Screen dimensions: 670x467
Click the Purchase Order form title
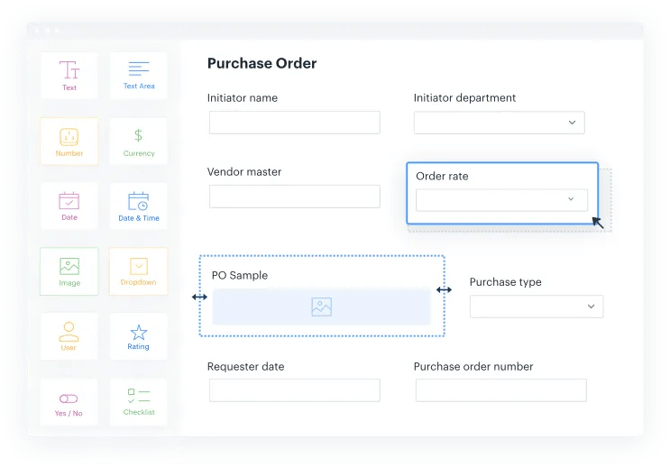pos(262,63)
